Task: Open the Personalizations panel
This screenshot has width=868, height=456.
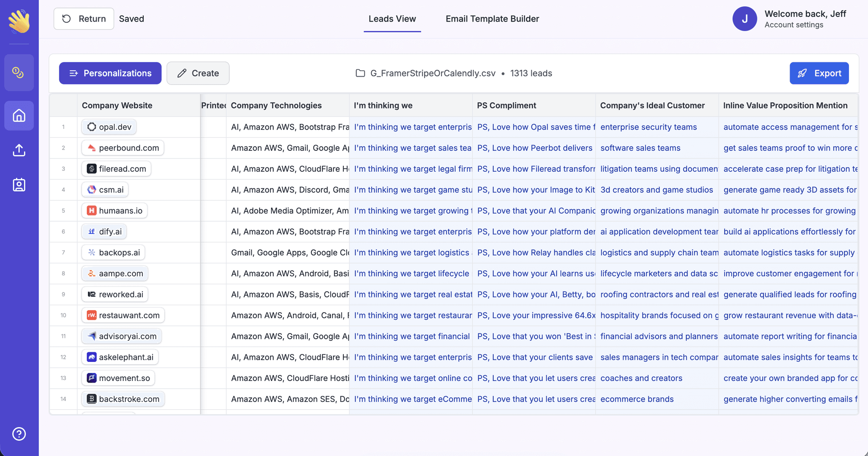Action: tap(110, 73)
